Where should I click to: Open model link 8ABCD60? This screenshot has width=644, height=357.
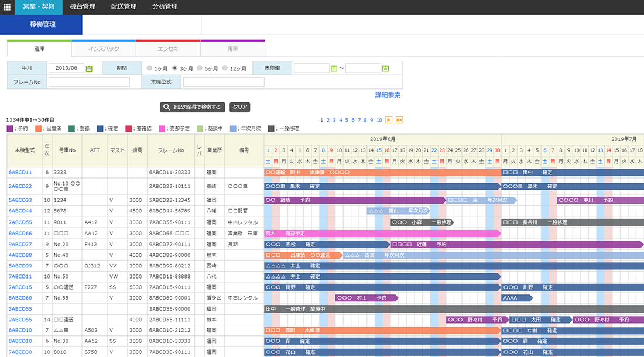click(x=20, y=298)
